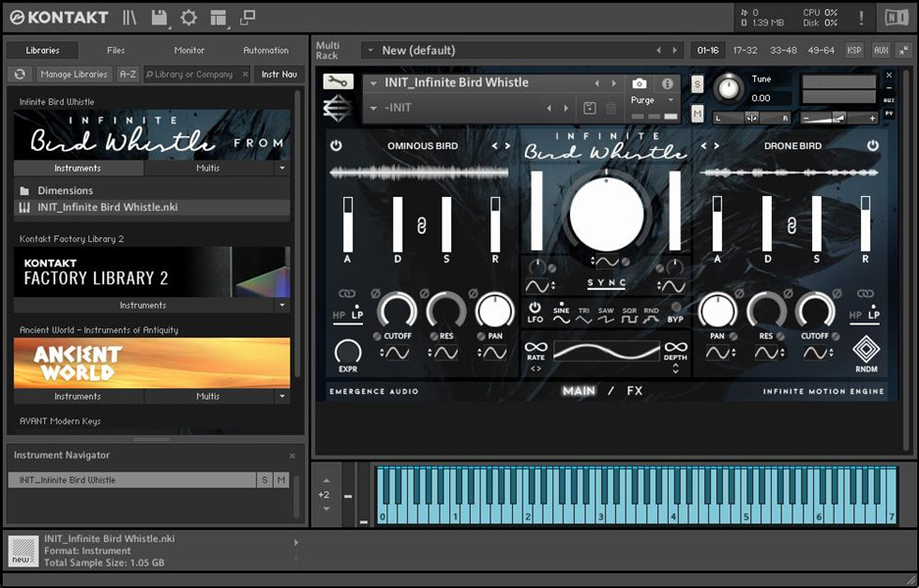Expand the New (default) multi dropdown
The height and width of the screenshot is (588, 919).
[370, 50]
